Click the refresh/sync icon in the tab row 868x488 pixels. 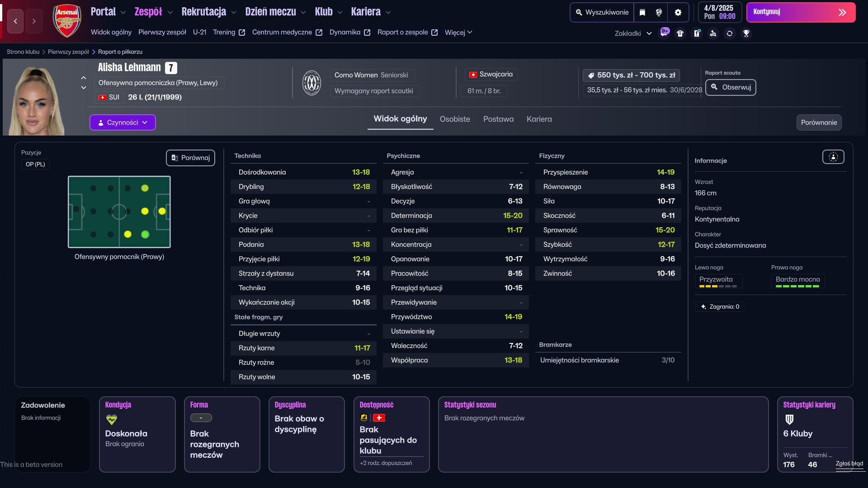point(730,33)
